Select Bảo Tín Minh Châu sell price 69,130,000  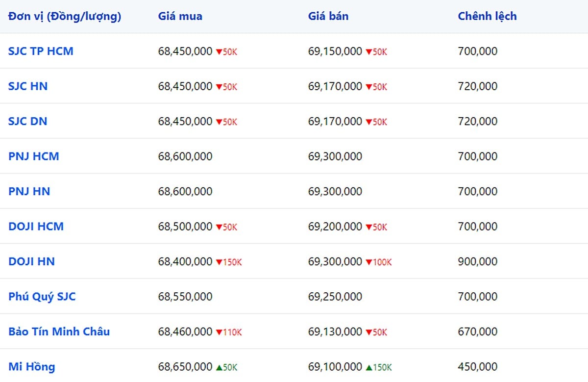(x=335, y=332)
